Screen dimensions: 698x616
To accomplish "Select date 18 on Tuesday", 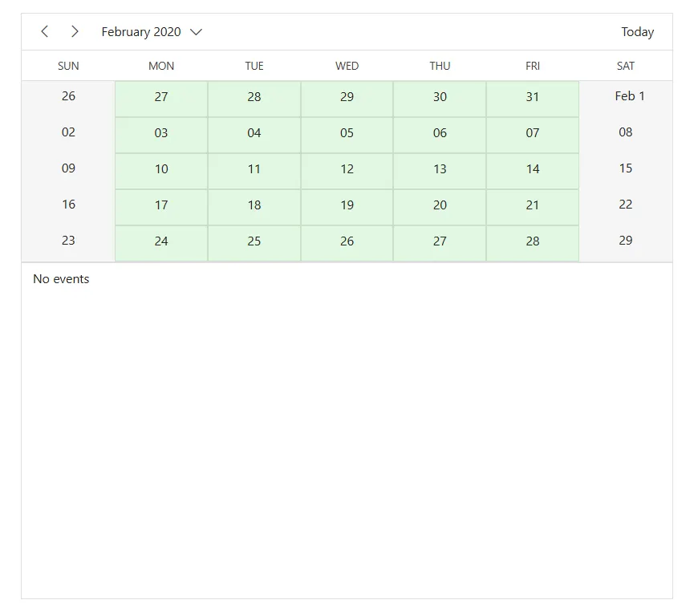I will point(254,207).
